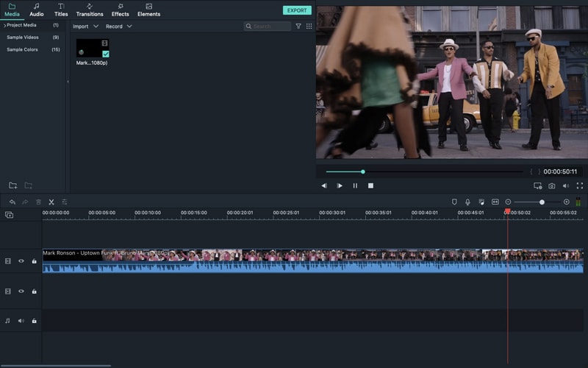Screen dimensions: 588x368
Task: Click the horizontal timeline scrollbar
Action: click(x=56, y=365)
